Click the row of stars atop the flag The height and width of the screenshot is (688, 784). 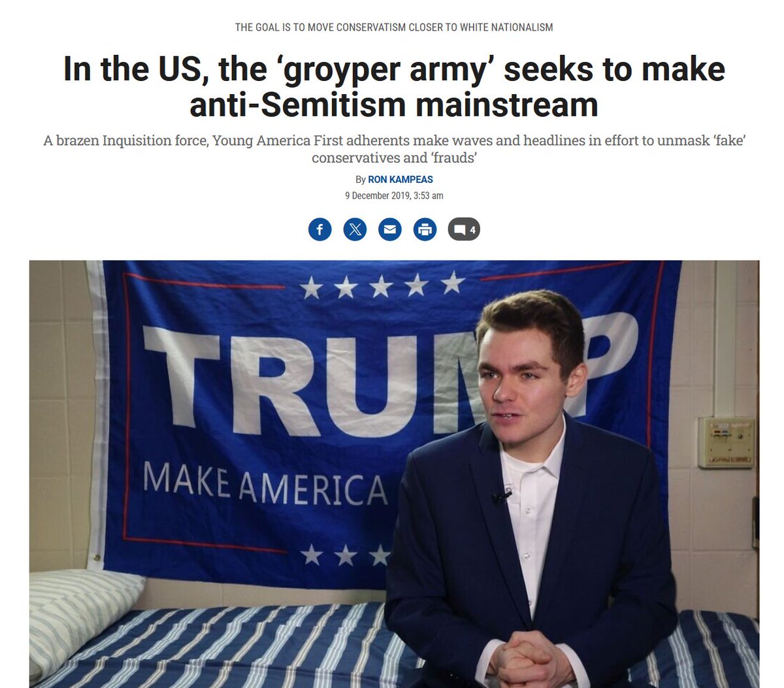(x=381, y=286)
